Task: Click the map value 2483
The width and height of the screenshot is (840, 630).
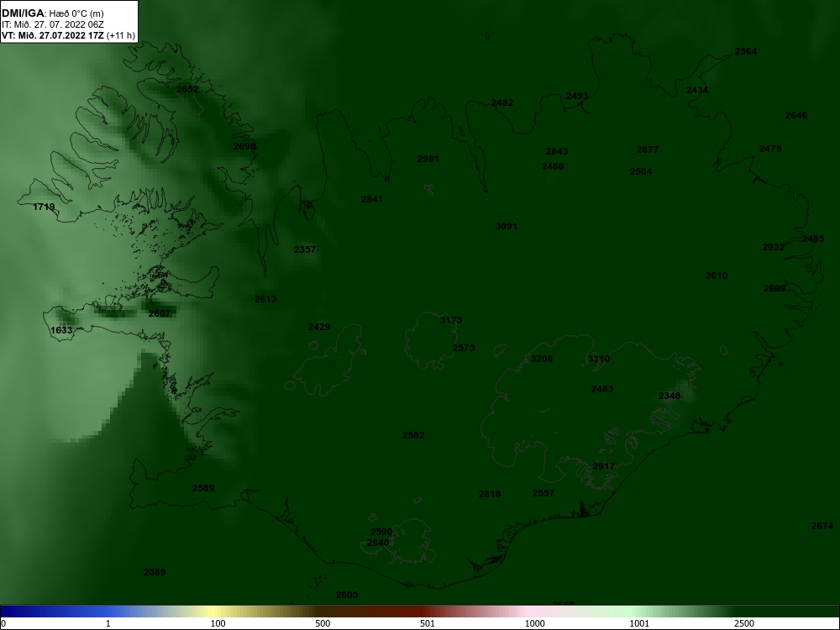Action: tap(602, 390)
